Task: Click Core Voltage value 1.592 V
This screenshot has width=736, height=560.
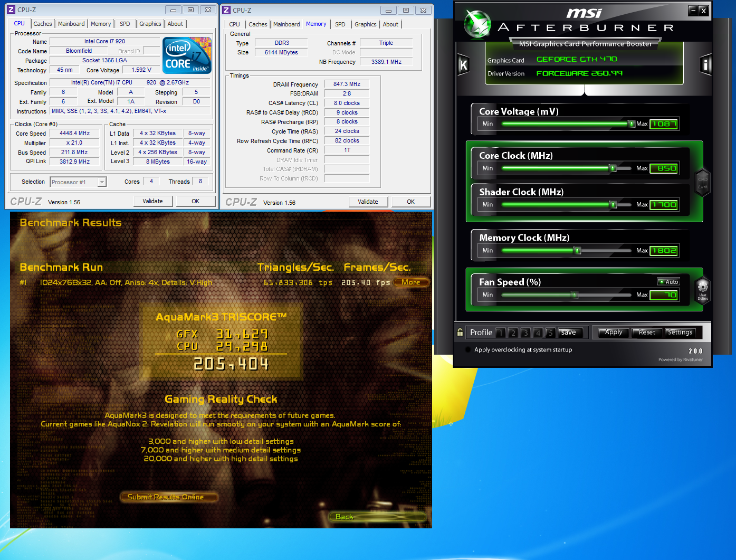Action: pos(141,70)
